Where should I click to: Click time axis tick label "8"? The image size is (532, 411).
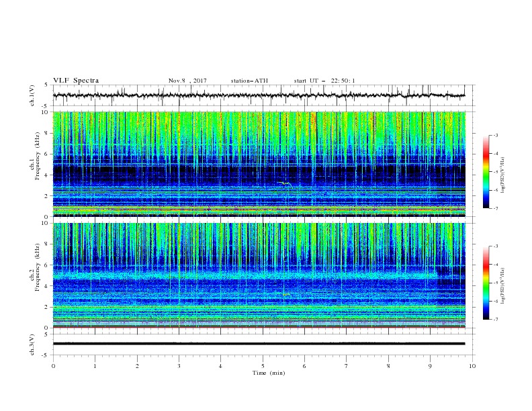(388, 366)
